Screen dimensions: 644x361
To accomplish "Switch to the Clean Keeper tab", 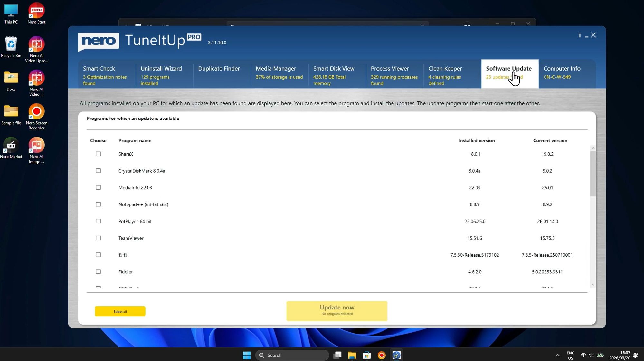I will 445,74.
